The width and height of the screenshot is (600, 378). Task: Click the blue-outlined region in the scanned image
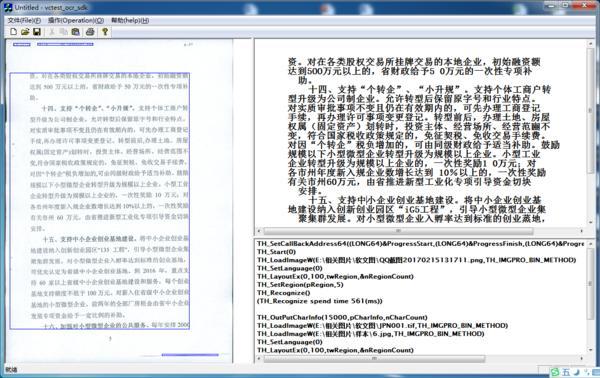point(99,201)
